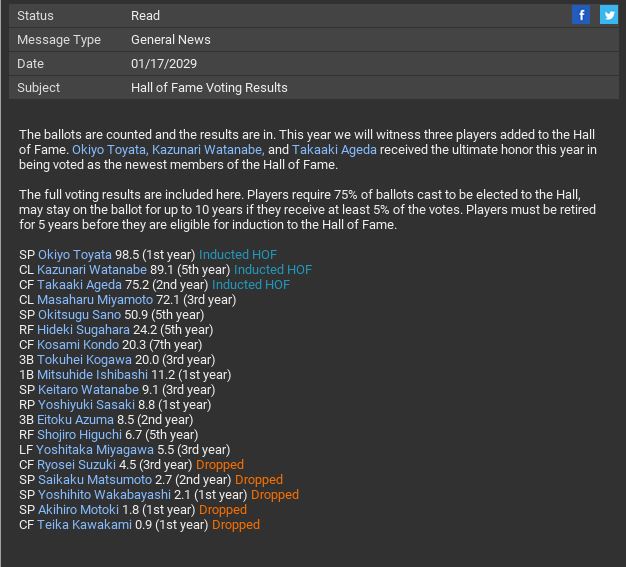Screen dimensions: 626x567
Task: Click the Twitter share icon
Action: [x=608, y=15]
